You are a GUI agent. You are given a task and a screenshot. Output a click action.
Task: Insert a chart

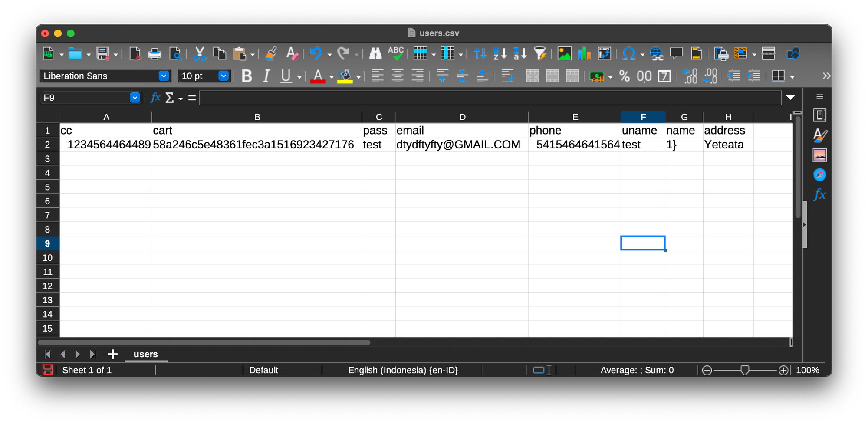584,53
